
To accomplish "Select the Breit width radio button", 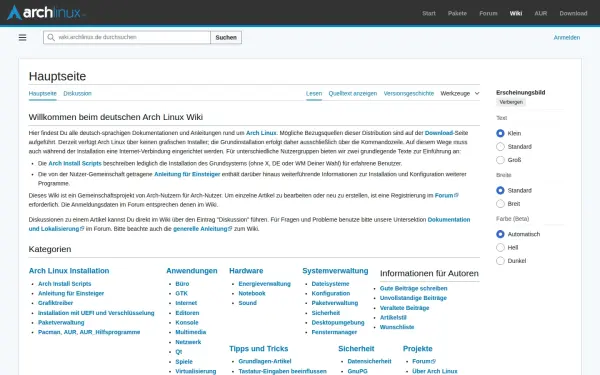I will coord(500,204).
